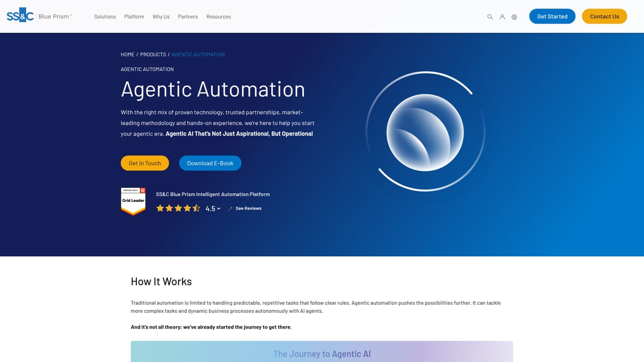Screen dimensions: 644x362
Task: Click the bold 'Not Just Aspirational, But Operational' text
Action: click(239, 134)
